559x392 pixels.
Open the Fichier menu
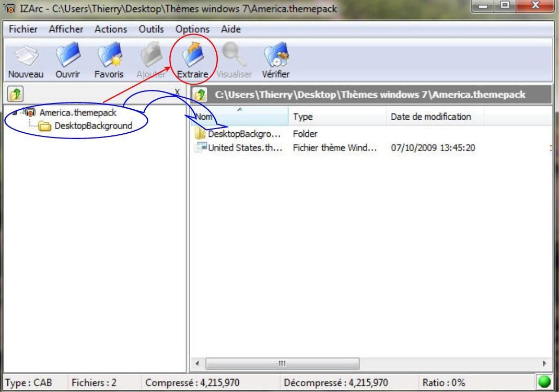(23, 29)
